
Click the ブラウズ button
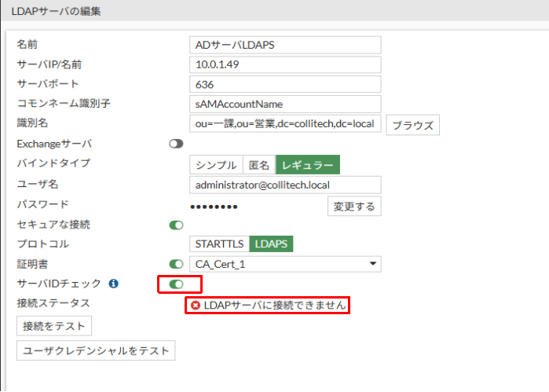[x=413, y=125]
